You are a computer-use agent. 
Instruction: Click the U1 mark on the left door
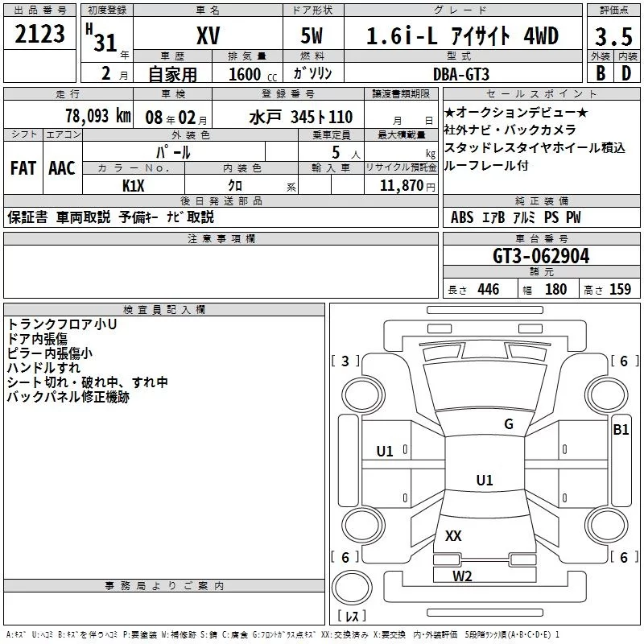click(385, 452)
